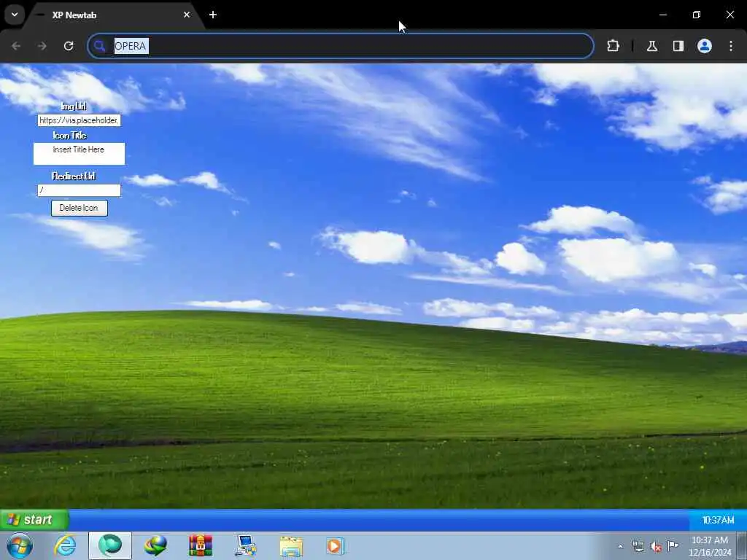Go forward to next page

coord(42,46)
